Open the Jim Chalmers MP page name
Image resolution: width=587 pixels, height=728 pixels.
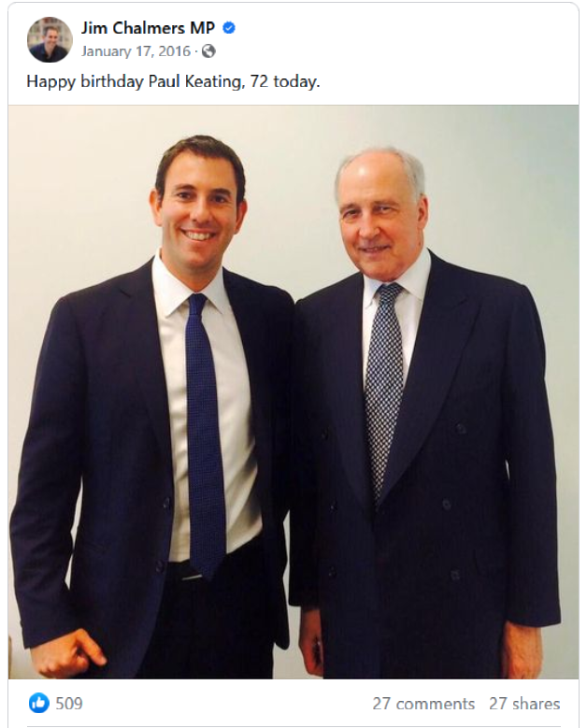tap(148, 28)
